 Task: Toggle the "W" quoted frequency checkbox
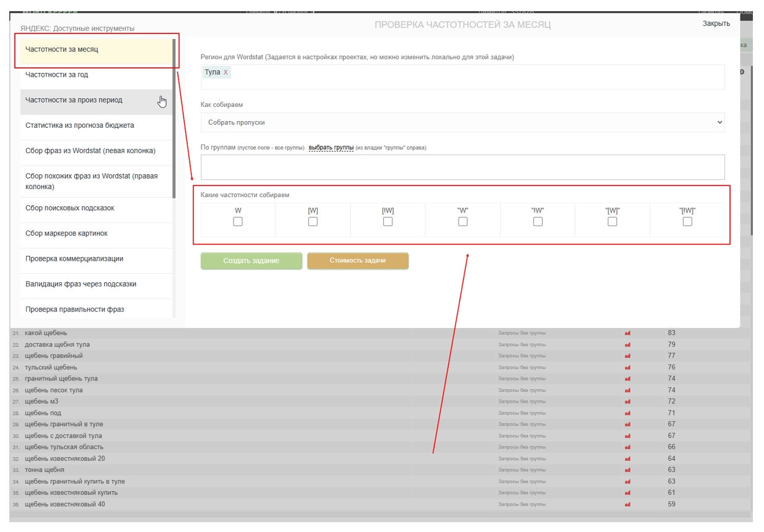point(463,221)
